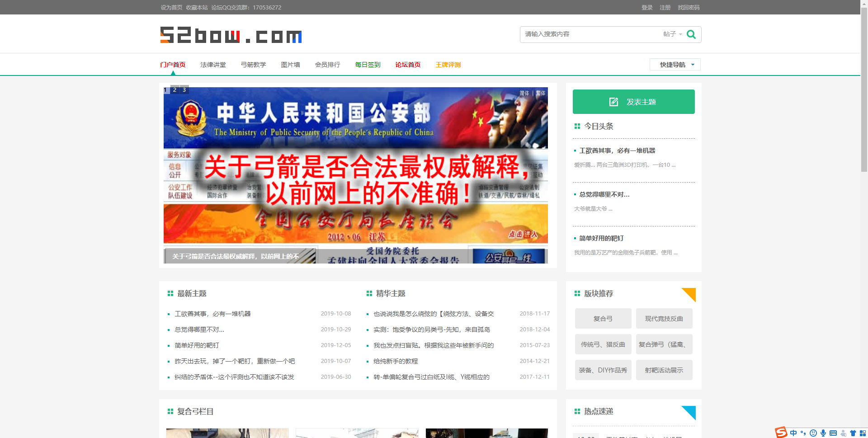Open 图片墙 nav tab
Screen dimensions: 868x438
[290, 65]
